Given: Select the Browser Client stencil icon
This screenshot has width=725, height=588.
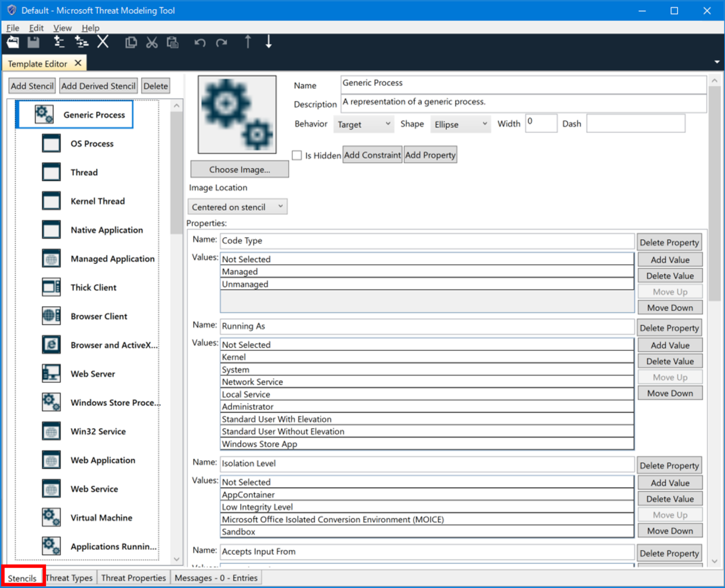Looking at the screenshot, I should [x=51, y=316].
